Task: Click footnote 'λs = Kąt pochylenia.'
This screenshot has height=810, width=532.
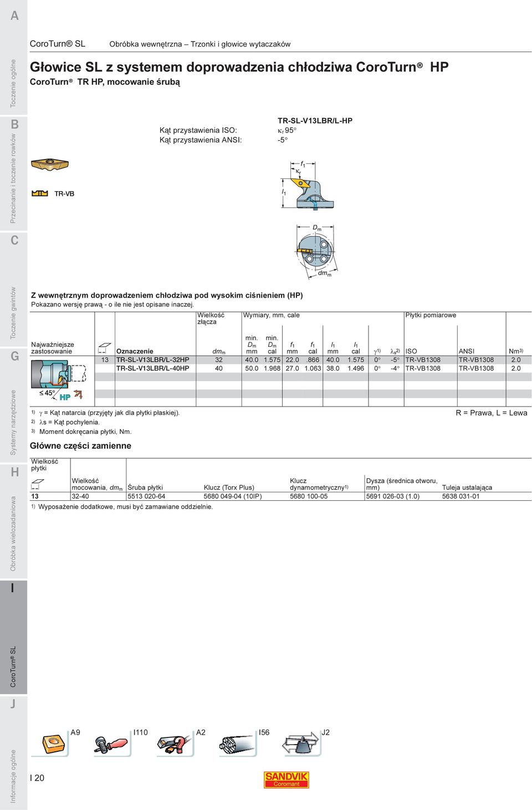Action: (x=65, y=422)
